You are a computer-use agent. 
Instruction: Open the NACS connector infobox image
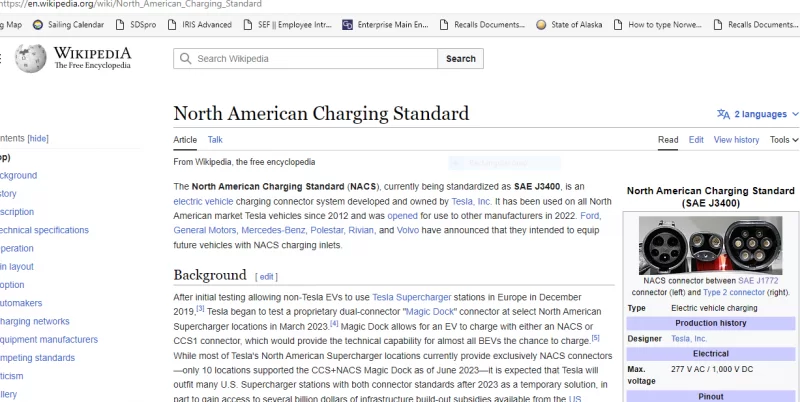710,246
